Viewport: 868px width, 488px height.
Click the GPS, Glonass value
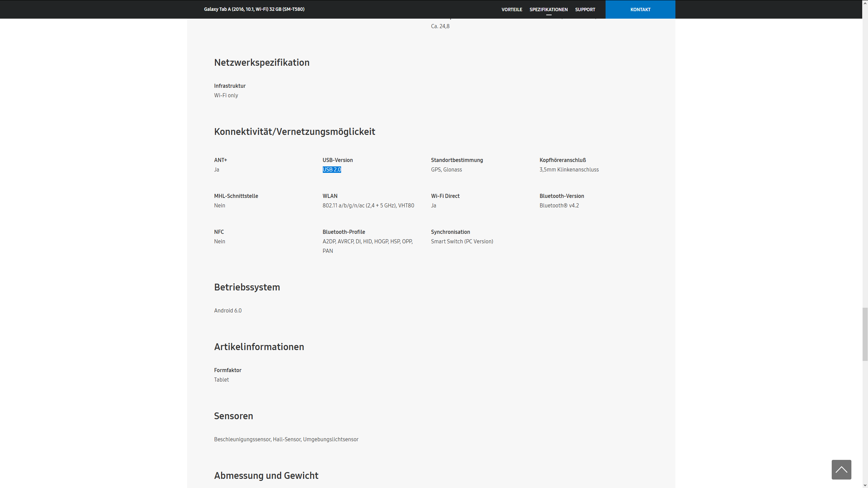coord(446,169)
